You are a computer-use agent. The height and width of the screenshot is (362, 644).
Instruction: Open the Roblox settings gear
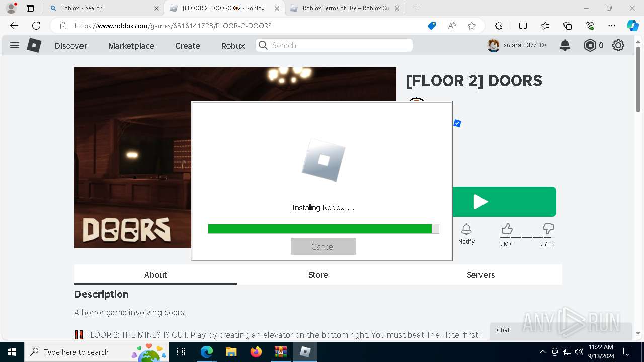click(x=618, y=45)
